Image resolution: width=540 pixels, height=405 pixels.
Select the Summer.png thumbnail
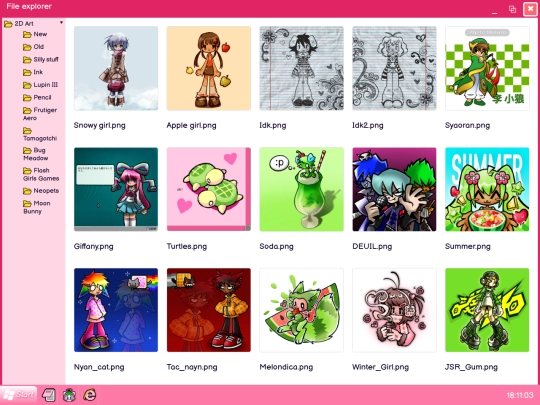click(487, 189)
